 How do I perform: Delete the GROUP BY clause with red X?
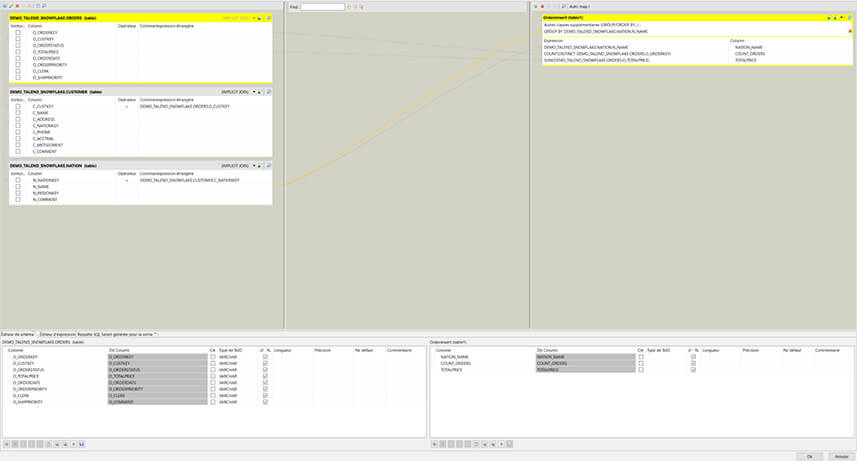(850, 31)
